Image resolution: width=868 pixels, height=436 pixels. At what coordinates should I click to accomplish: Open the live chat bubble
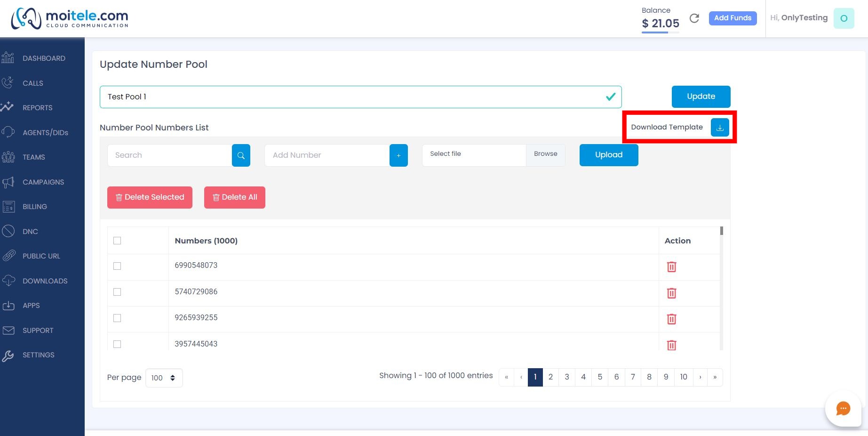(x=843, y=408)
